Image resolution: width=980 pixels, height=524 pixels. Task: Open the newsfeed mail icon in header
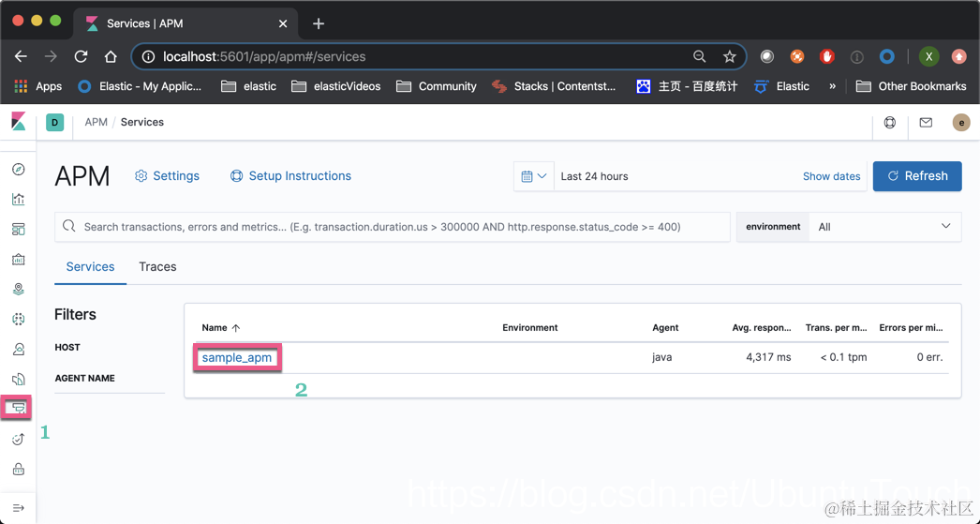[926, 123]
